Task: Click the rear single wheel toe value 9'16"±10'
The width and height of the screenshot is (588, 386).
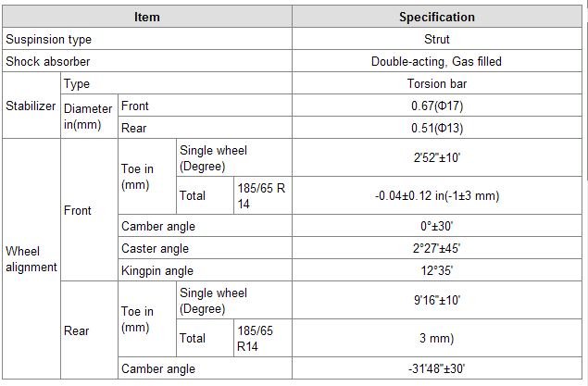Action: [x=436, y=300]
